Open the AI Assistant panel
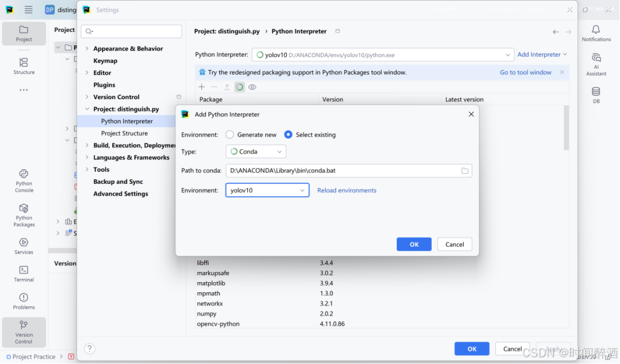620x364 pixels. [x=596, y=64]
